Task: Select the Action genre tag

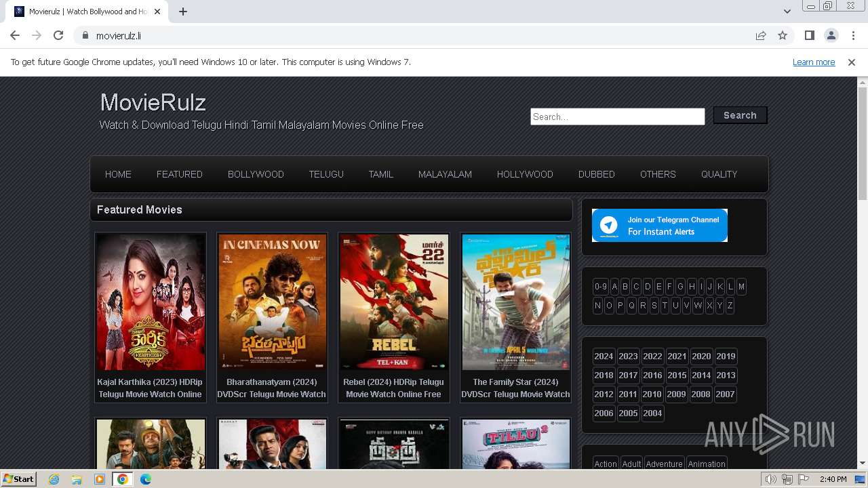Action: pyautogui.click(x=606, y=464)
